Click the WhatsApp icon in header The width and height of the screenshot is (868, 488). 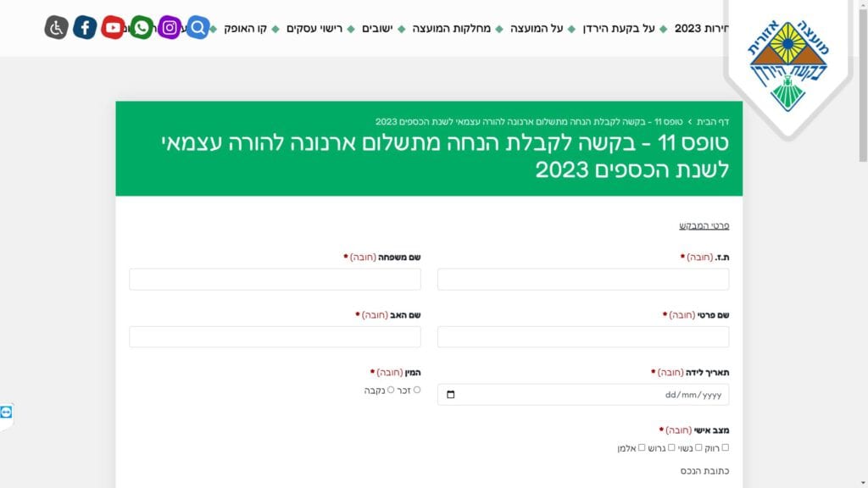pos(142,28)
